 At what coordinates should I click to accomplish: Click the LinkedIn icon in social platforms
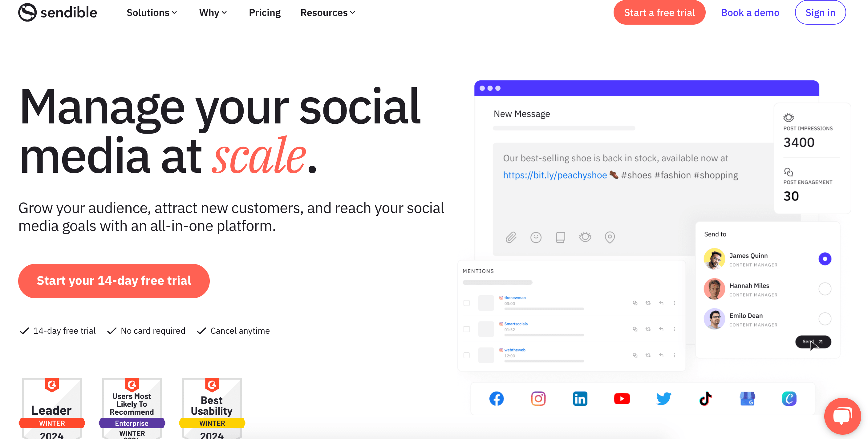[580, 399]
